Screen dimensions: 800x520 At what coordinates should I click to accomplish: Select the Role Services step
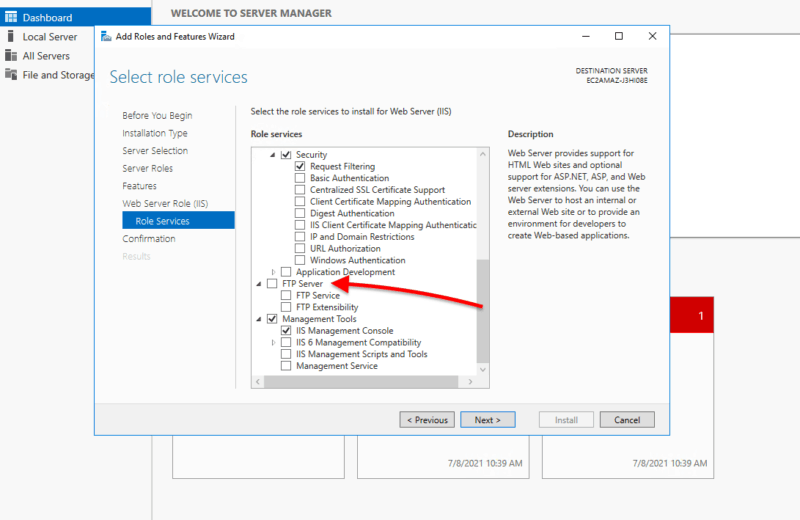point(178,220)
